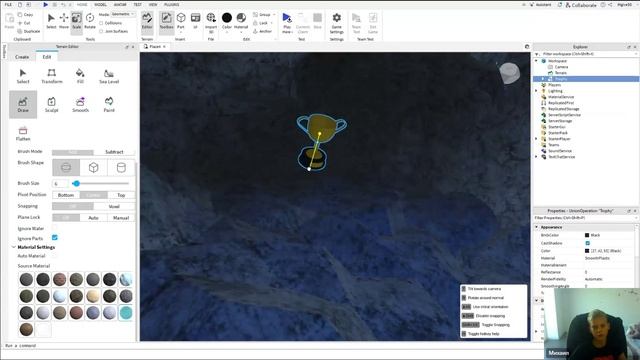Activate the Scale tool
This screenshot has width=640, height=360.
(x=77, y=21)
